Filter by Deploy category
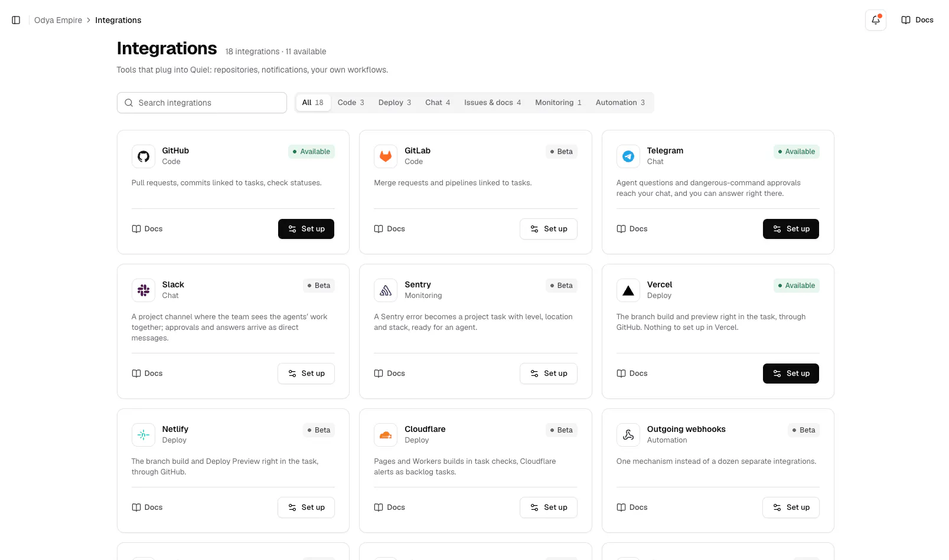This screenshot has height=560, width=949. (x=394, y=103)
